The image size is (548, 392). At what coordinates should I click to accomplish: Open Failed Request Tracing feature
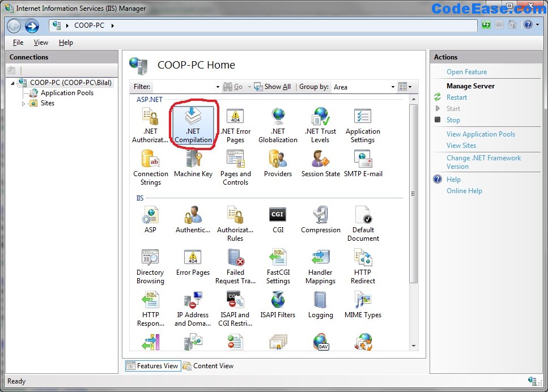click(x=235, y=266)
